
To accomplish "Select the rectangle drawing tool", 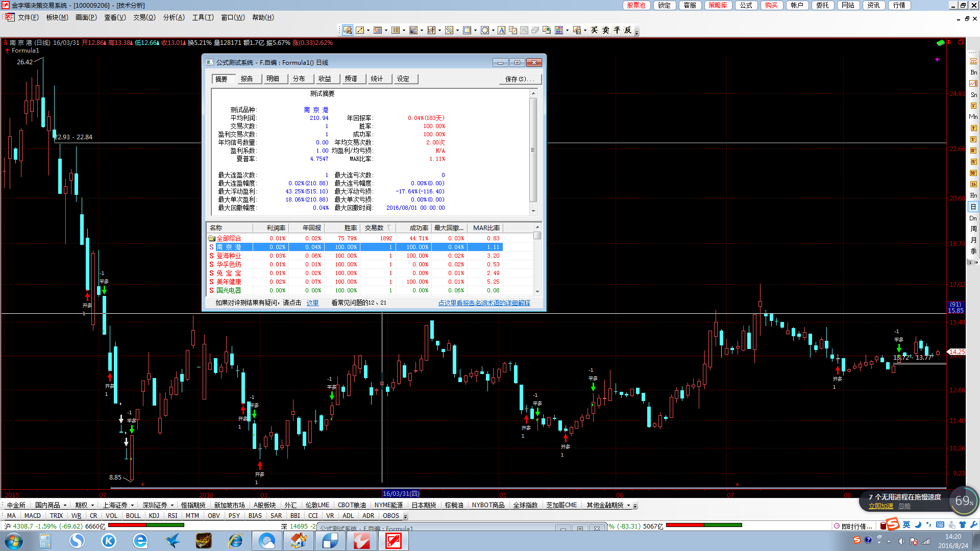I will pyautogui.click(x=467, y=31).
